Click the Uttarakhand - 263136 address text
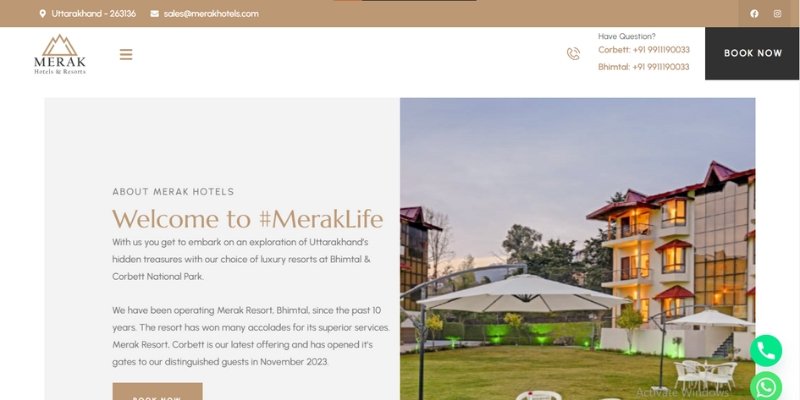 pos(93,14)
